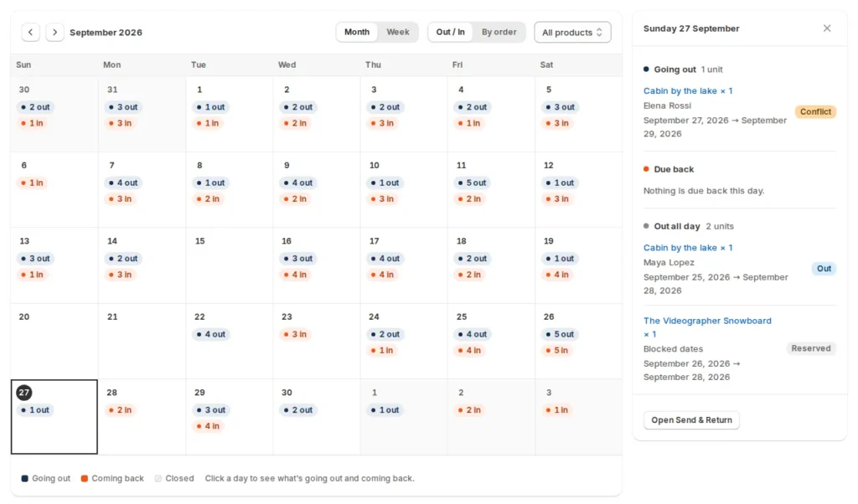This screenshot has height=504, width=858.
Task: Click the Going out section heading
Action: coord(675,69)
